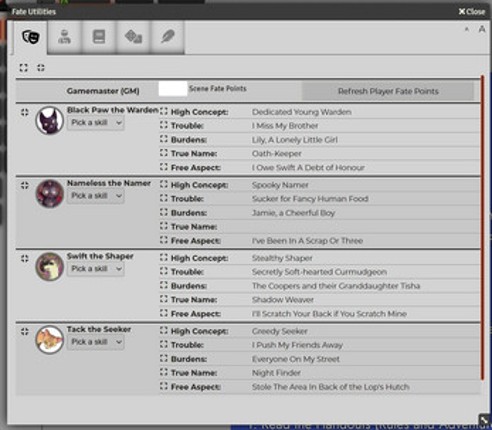The image size is (492, 430).
Task: Click icon beside Tack's Burdens
Action: (164, 358)
